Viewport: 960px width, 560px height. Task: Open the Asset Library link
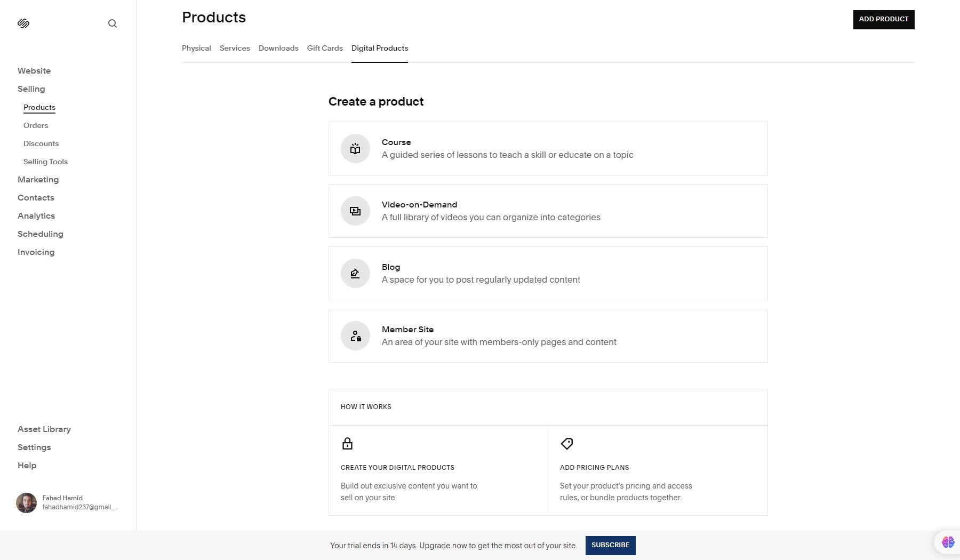[44, 429]
